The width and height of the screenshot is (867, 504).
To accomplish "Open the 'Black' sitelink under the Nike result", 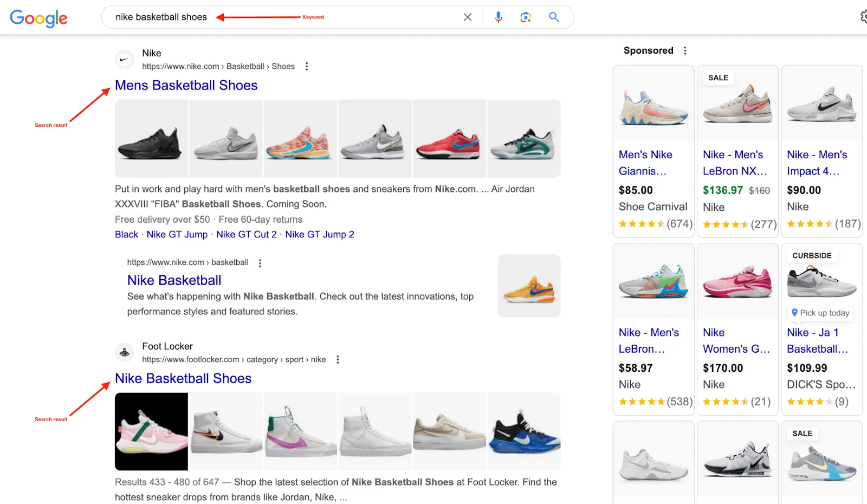I will click(x=126, y=234).
